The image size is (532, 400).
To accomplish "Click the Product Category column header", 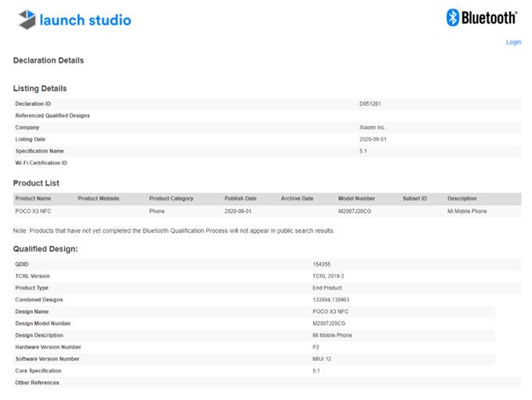I will pos(171,198).
